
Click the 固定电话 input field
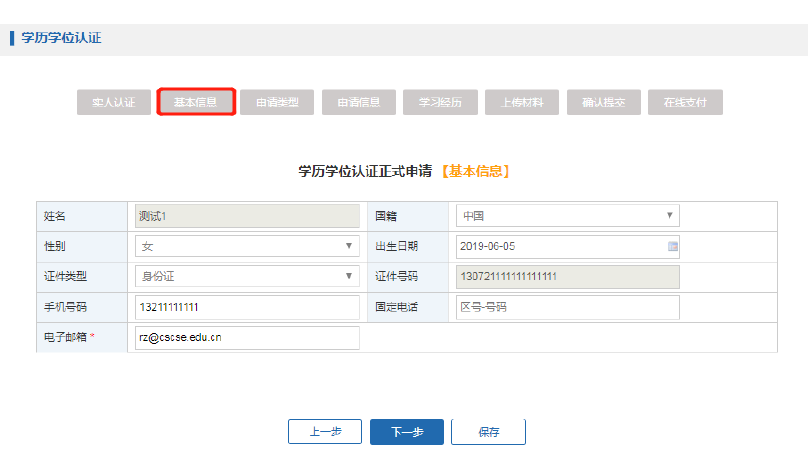pos(567,307)
